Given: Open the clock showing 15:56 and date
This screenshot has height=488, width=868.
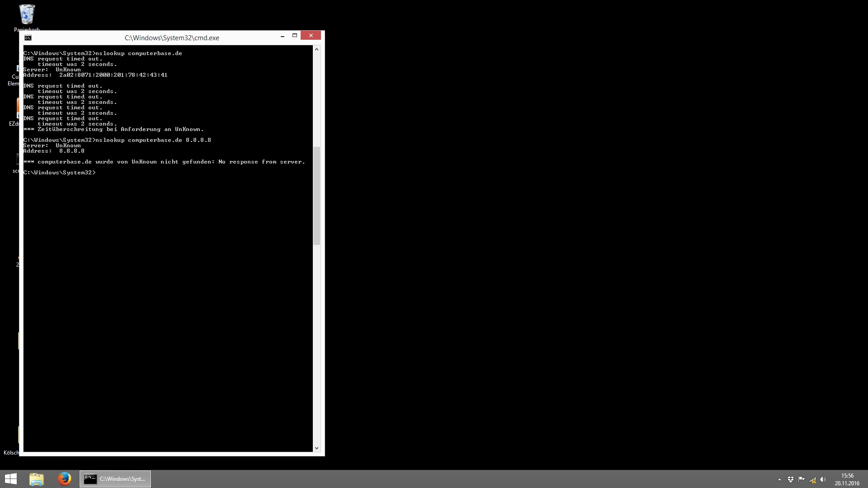Looking at the screenshot, I should (x=847, y=479).
